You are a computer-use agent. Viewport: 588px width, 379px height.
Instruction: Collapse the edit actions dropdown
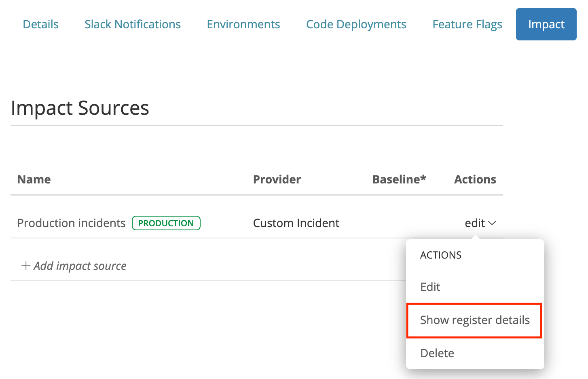(475, 223)
